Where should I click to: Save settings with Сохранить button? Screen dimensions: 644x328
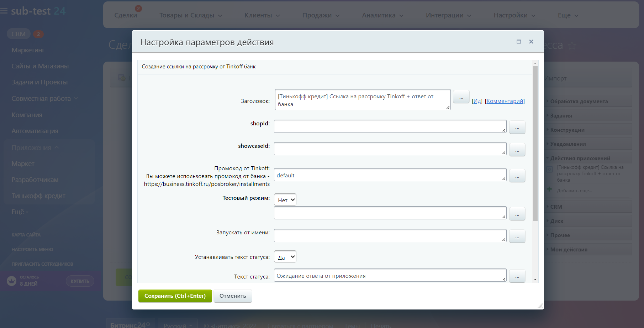coord(175,296)
